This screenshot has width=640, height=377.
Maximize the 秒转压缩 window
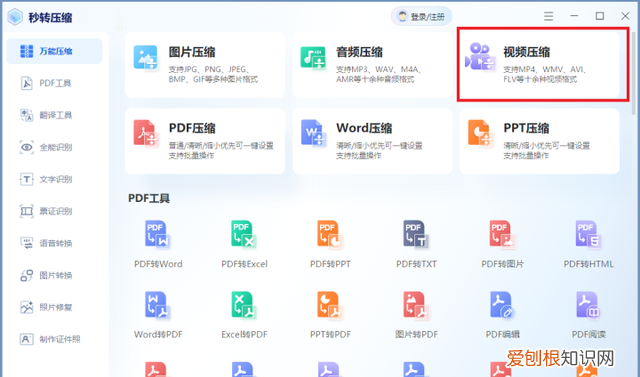pyautogui.click(x=600, y=16)
